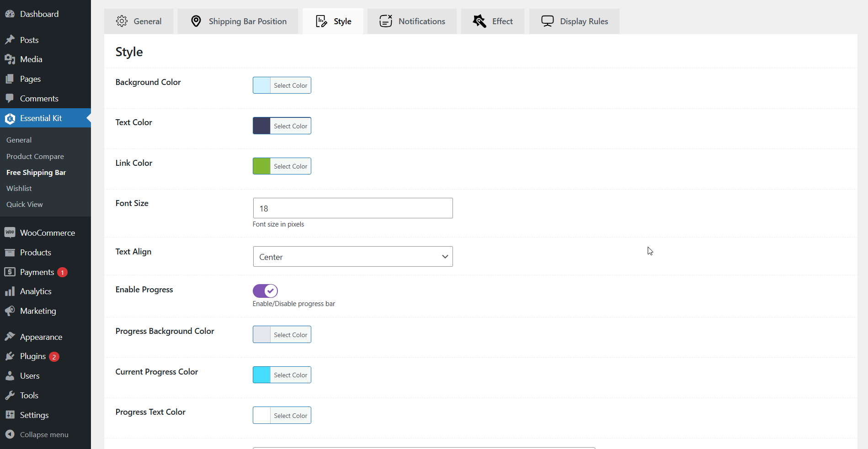Open the Text Align dropdown

pyautogui.click(x=352, y=257)
